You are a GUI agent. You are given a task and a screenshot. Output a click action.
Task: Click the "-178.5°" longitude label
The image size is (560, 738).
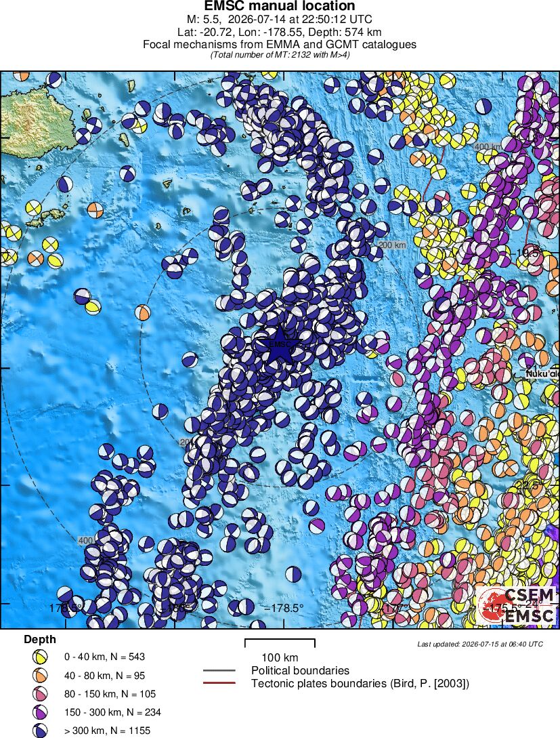pos(284,608)
